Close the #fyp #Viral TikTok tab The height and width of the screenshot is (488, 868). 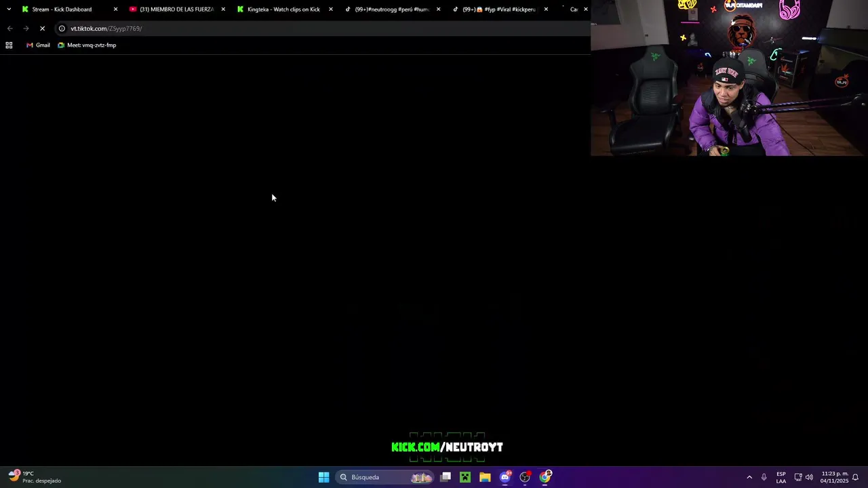pyautogui.click(x=546, y=9)
